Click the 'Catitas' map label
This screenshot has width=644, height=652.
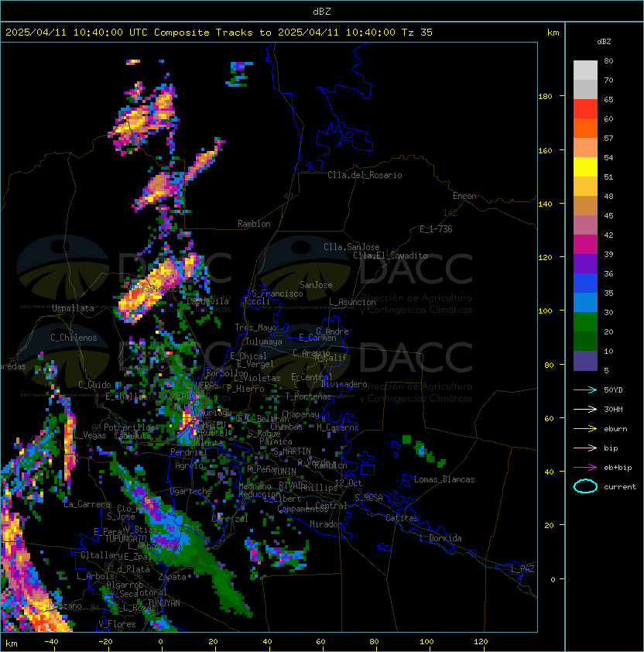tap(402, 518)
